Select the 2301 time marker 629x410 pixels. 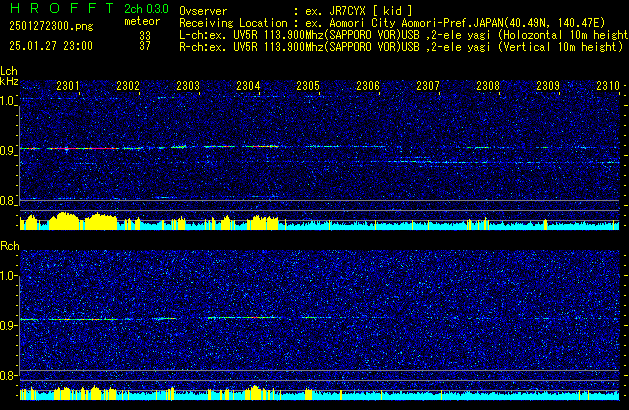pos(68,85)
